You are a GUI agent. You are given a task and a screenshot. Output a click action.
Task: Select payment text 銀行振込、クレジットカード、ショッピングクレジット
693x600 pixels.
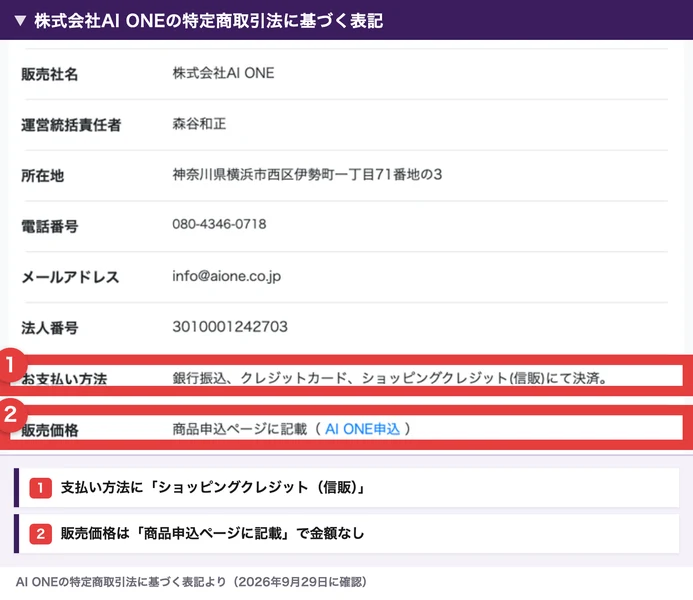click(340, 378)
